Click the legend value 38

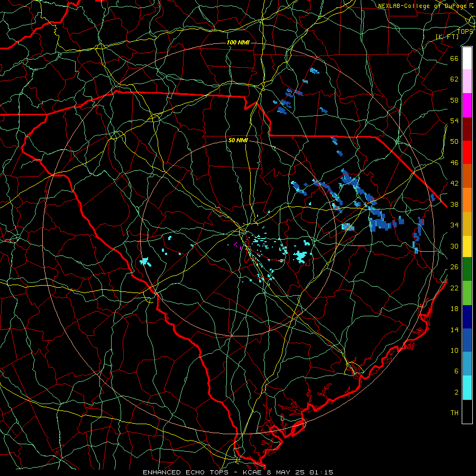454,204
